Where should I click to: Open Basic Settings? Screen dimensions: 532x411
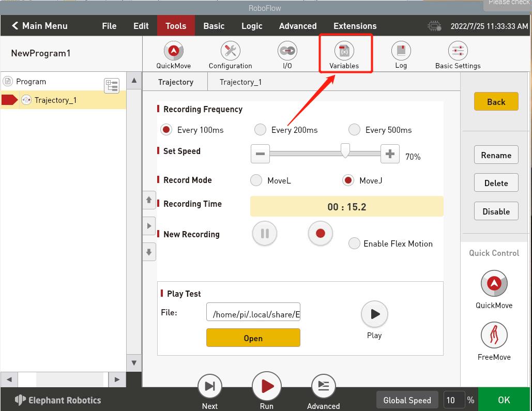click(458, 52)
